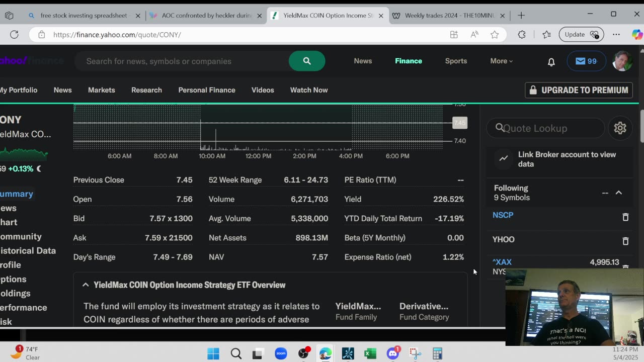Open Snipping Tool from the taskbar
The width and height of the screenshot is (644, 362).
pyautogui.click(x=415, y=353)
